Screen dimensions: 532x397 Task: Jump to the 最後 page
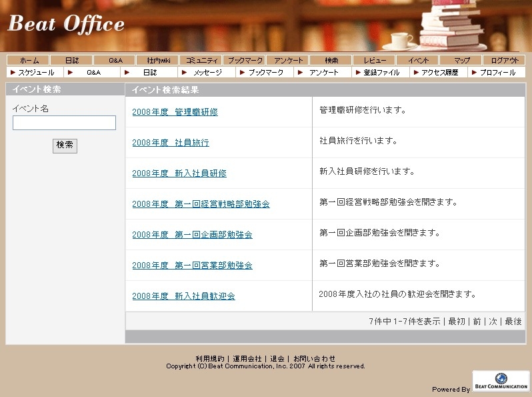click(513, 321)
